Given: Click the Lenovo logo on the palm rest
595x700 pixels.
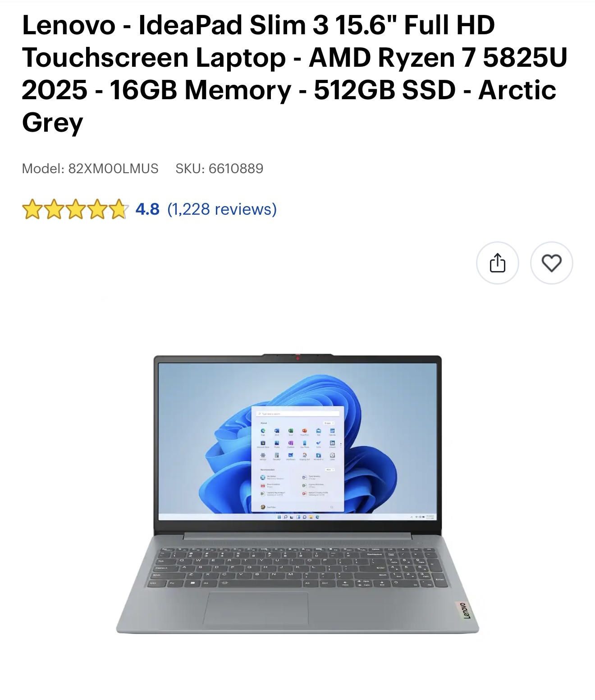Looking at the screenshot, I should [463, 610].
